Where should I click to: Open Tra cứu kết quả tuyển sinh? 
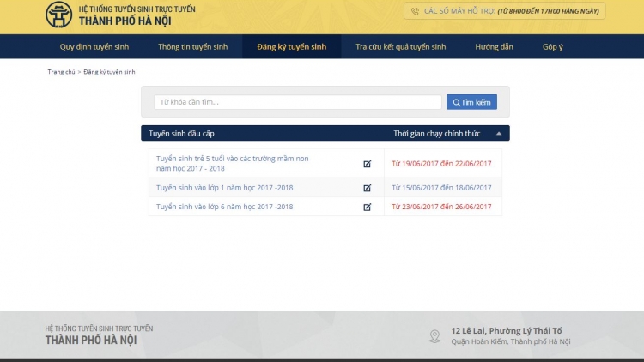(400, 47)
